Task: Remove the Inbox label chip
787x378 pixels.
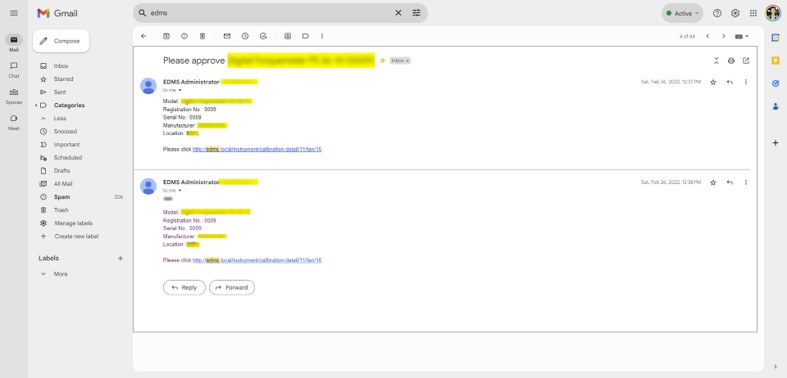Action: coord(408,61)
